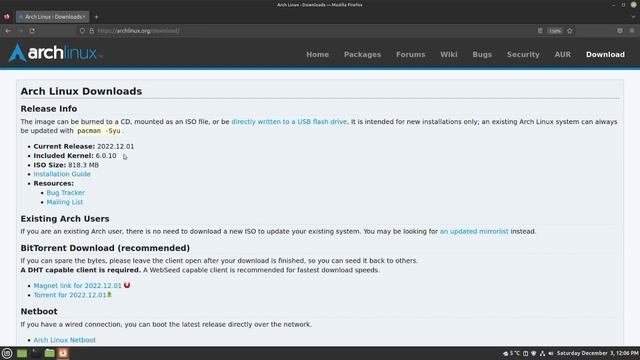Open the Linux Mint start menu icon

7,353
